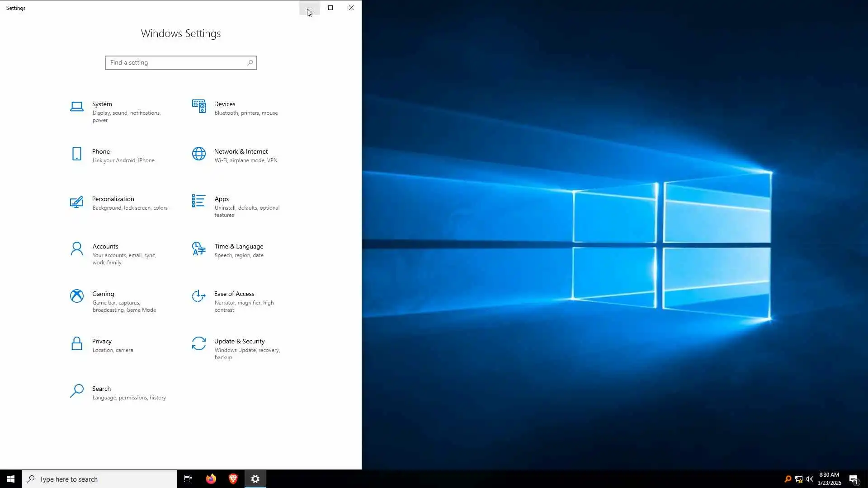Image resolution: width=868 pixels, height=488 pixels.
Task: Click the Task View taskbar button
Action: click(x=188, y=479)
